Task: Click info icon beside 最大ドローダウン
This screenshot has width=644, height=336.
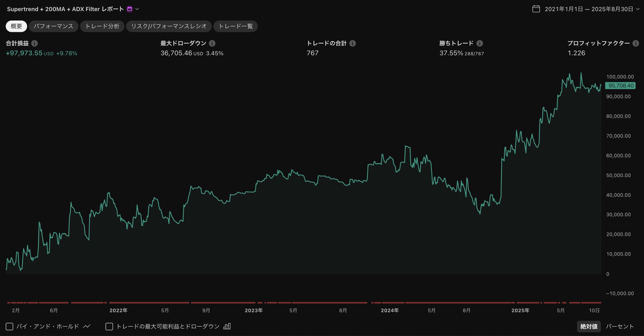Action: 212,43
